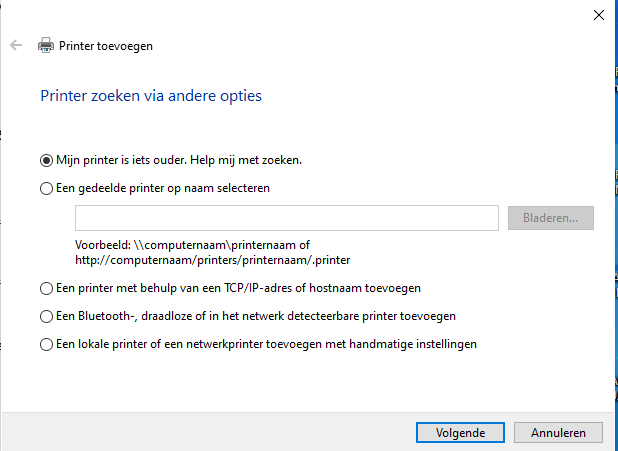Click the 'Printer zoeken via andere opties' heading
618x451 pixels.
[x=150, y=96]
